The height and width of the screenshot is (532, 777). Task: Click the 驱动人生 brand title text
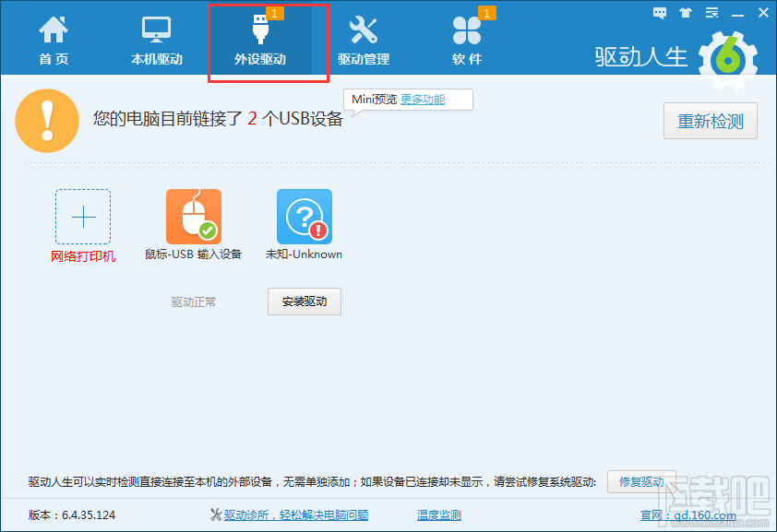pyautogui.click(x=641, y=57)
